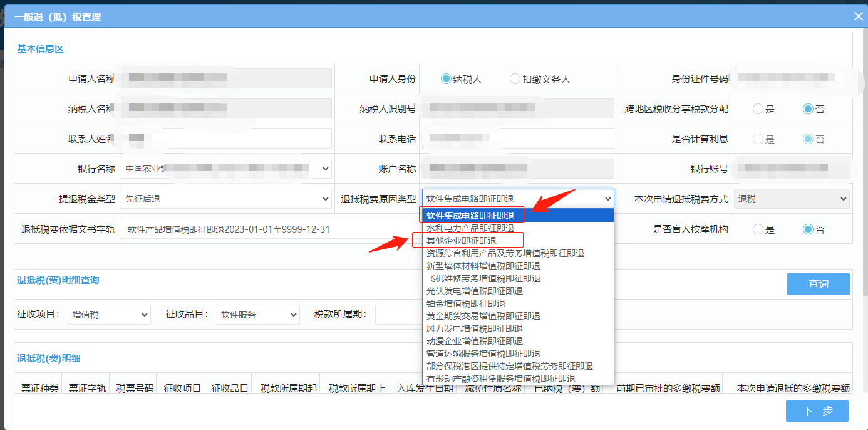The height and width of the screenshot is (430, 868).
Task: Click the 退抵税(费)明细查询 section heading
Action: tap(57, 280)
